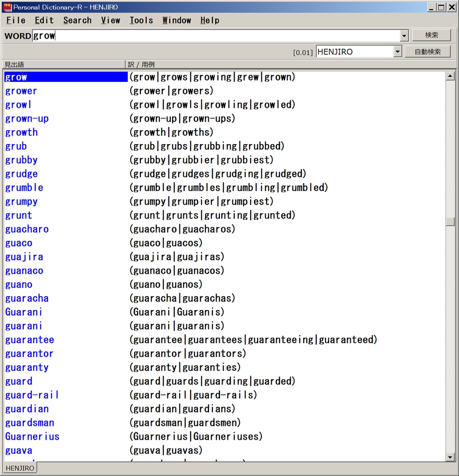Select the headword 'growl'
Image resolution: width=459 pixels, height=476 pixels.
pos(18,105)
